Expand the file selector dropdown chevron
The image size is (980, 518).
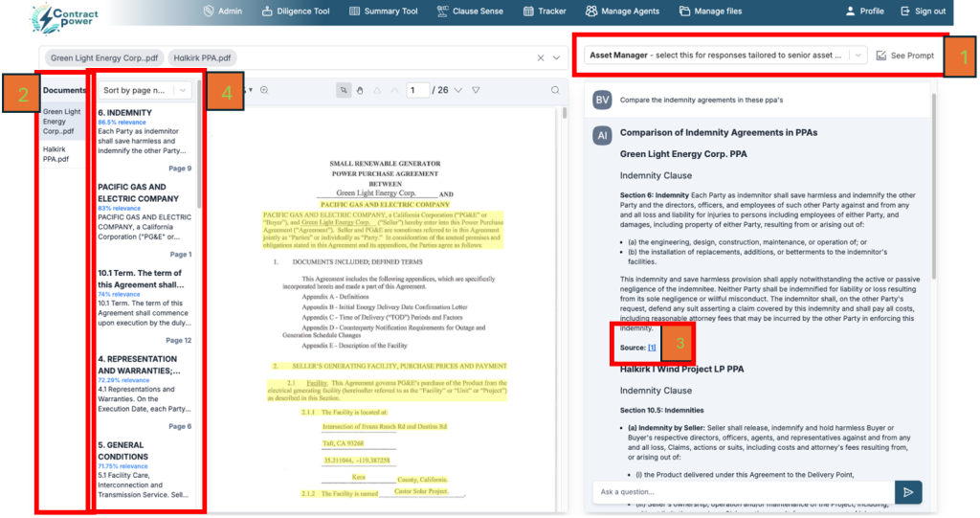tap(557, 58)
